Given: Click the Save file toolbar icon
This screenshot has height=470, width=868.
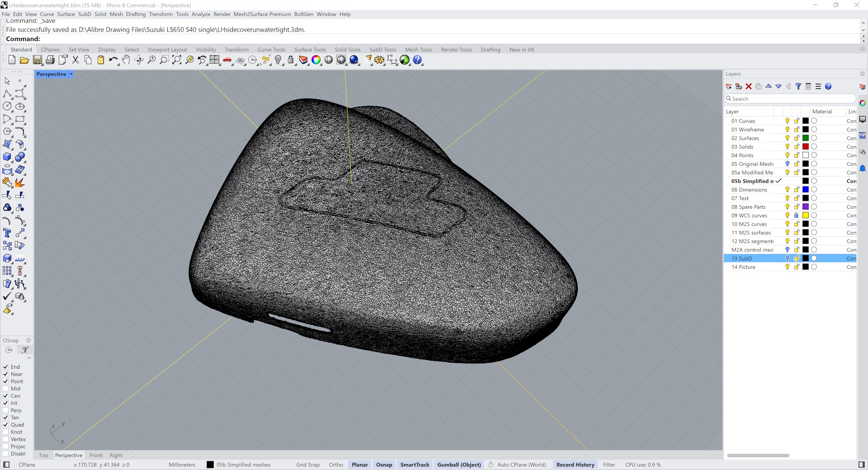Looking at the screenshot, I should pos(38,60).
